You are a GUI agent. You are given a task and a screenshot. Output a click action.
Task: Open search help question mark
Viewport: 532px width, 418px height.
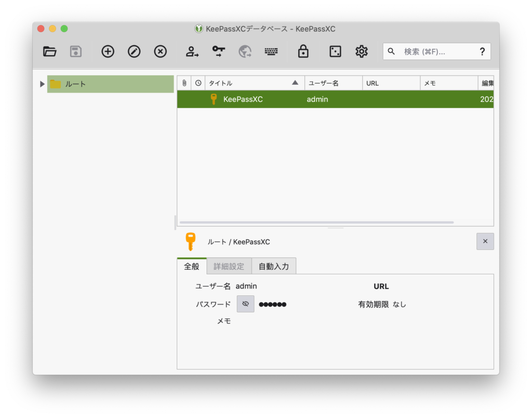coord(482,51)
